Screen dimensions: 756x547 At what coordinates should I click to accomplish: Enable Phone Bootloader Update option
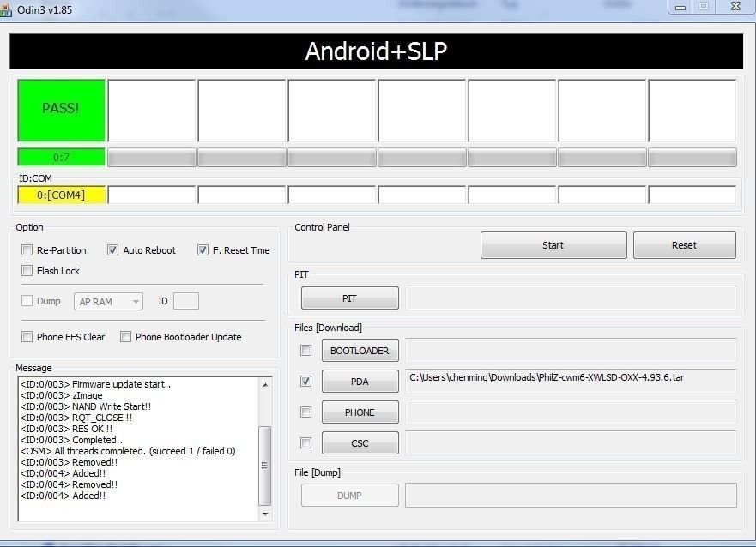coord(126,337)
